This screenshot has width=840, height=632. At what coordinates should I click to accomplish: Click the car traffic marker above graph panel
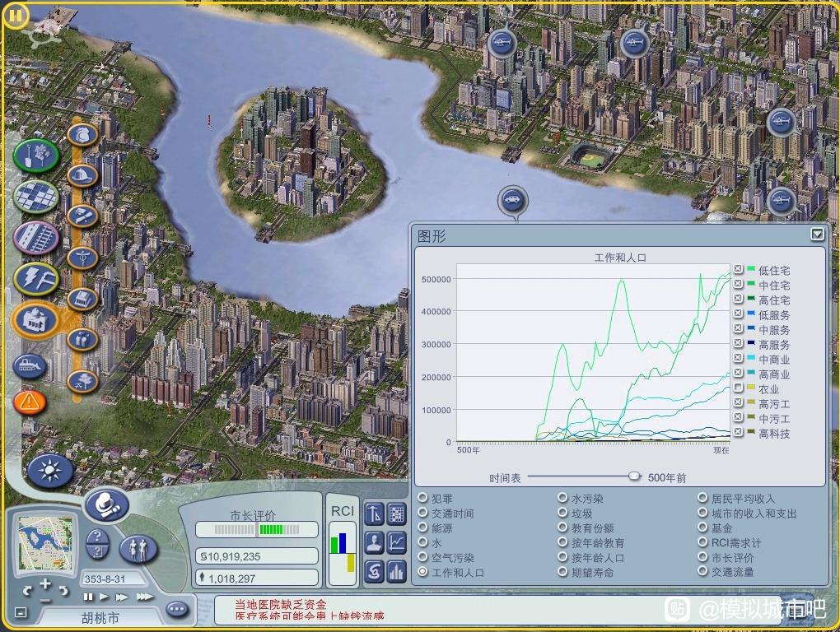coord(513,202)
